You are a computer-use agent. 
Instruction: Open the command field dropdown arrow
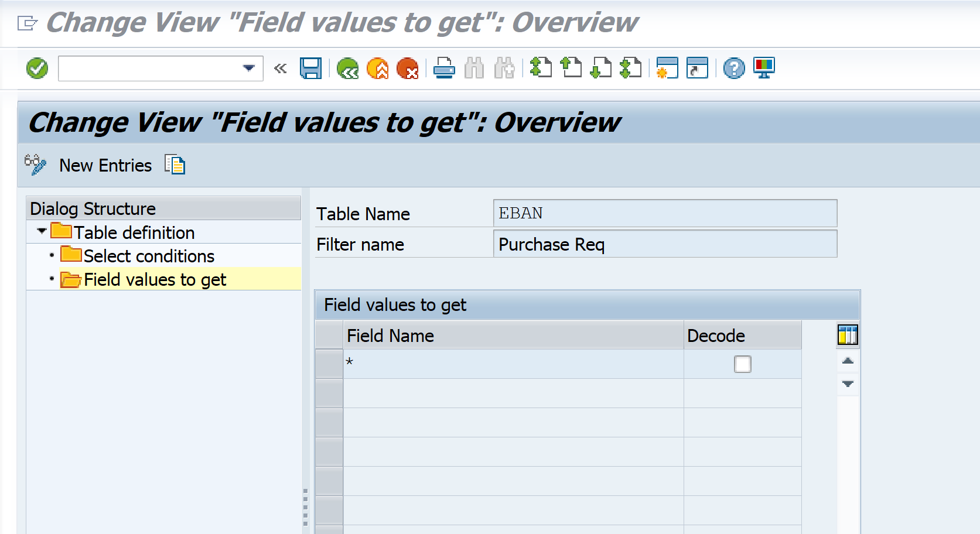(249, 69)
